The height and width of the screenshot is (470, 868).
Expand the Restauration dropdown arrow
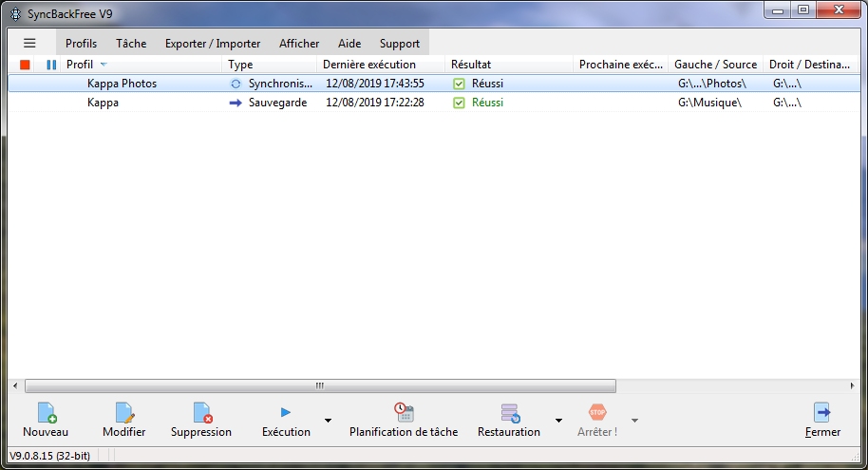click(x=558, y=421)
